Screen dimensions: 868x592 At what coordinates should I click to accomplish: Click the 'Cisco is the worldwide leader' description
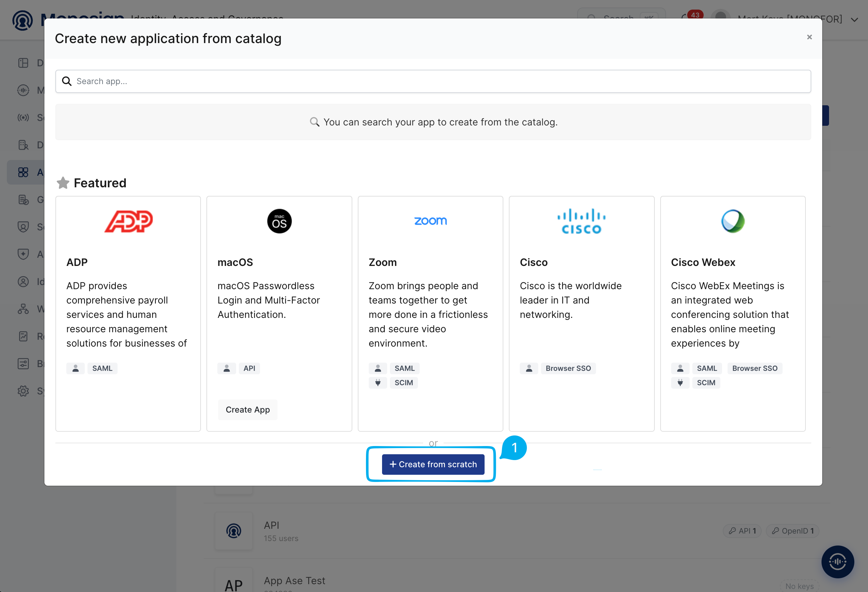(x=571, y=300)
